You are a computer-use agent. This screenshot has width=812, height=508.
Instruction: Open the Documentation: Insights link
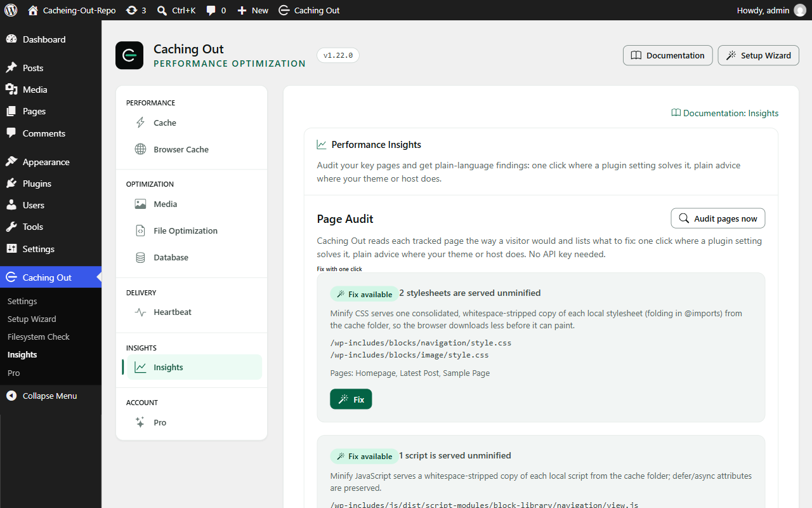[x=725, y=113]
